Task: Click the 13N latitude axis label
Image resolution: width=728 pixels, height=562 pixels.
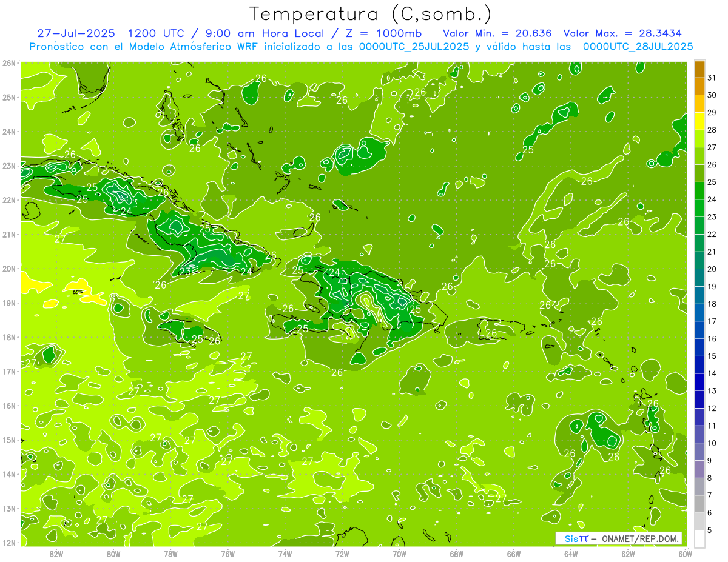Action: (8, 508)
